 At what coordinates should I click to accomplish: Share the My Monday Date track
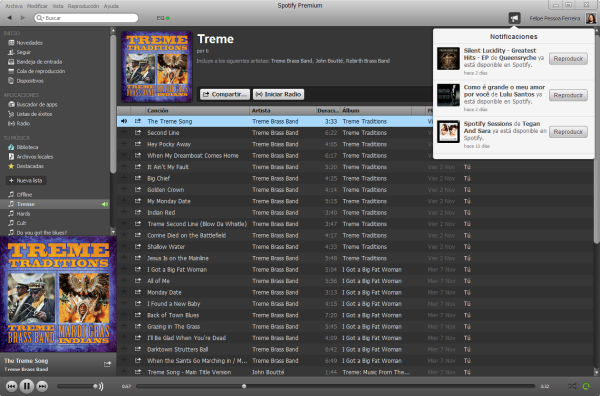138,201
